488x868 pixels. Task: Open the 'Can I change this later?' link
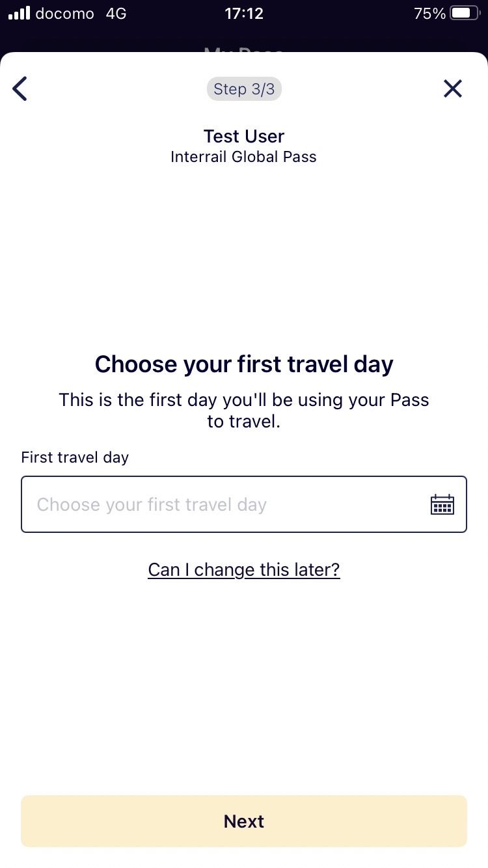pyautogui.click(x=244, y=570)
